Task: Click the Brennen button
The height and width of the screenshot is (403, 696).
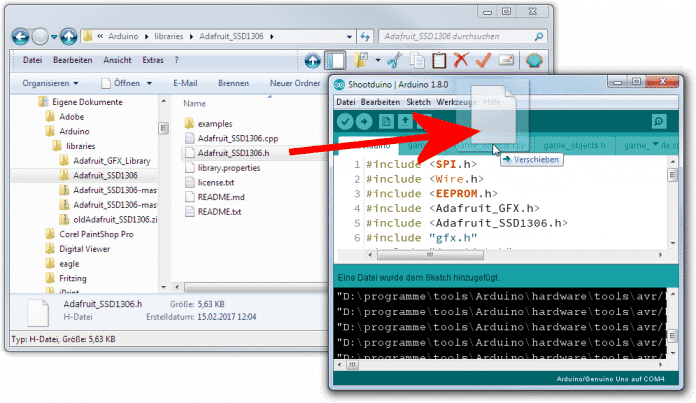Action: [x=233, y=83]
